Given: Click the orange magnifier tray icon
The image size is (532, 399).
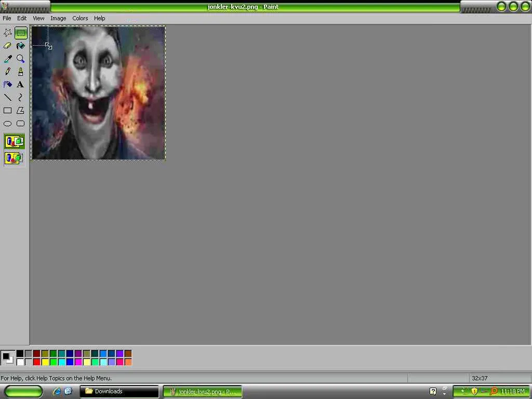Looking at the screenshot, I should tap(495, 392).
